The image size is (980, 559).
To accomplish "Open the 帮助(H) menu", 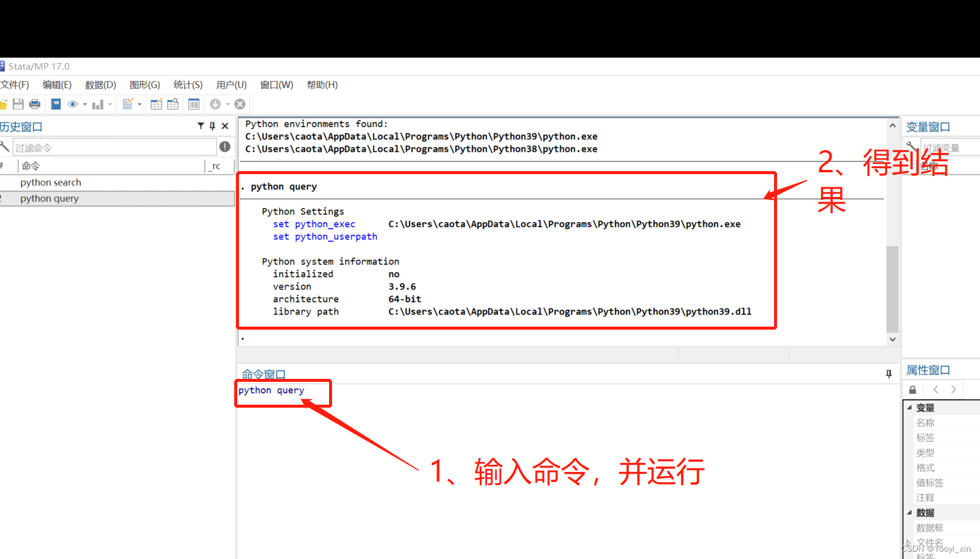I will [322, 85].
